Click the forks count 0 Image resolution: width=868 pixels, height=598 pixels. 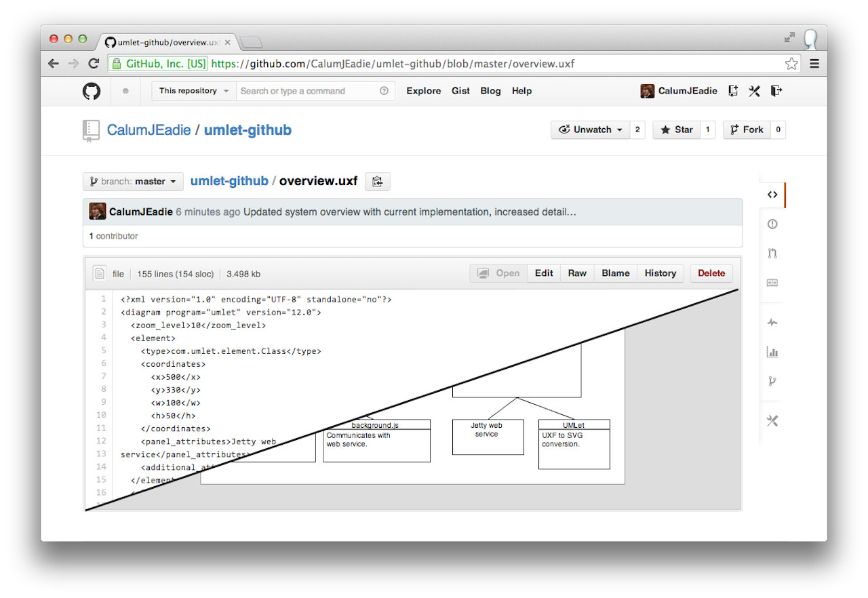point(778,129)
